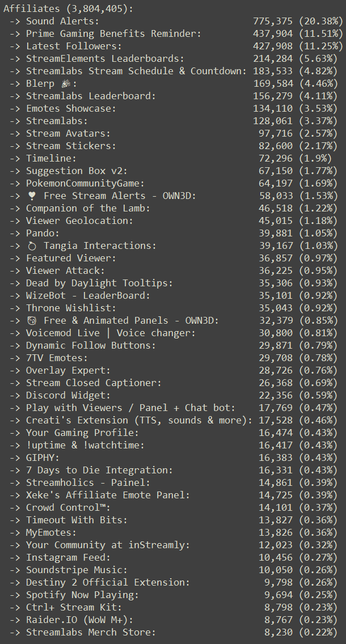
Task: Click the 8,230 (0.22%) value
Action: (301, 632)
